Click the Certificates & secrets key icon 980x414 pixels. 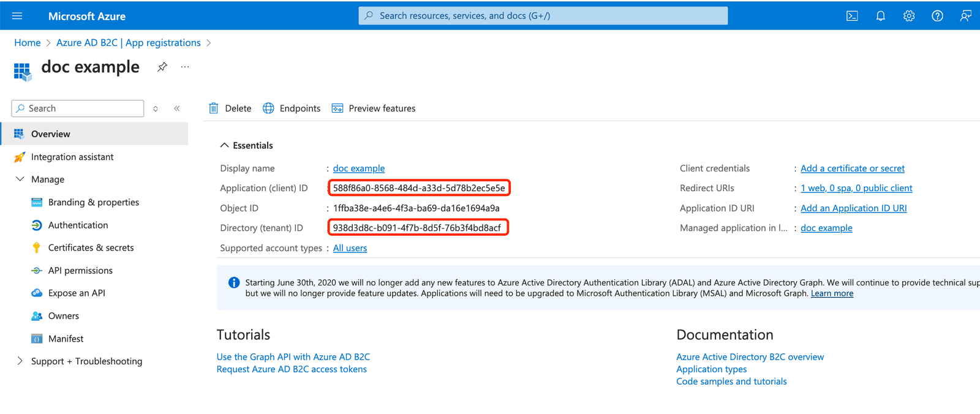pyautogui.click(x=37, y=247)
